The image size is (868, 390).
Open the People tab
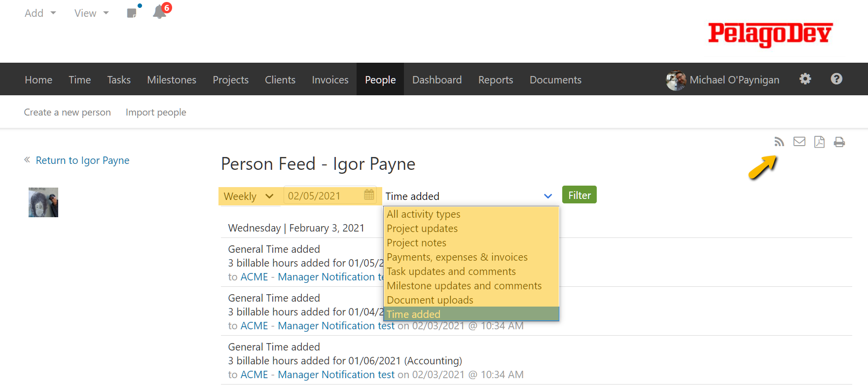tap(380, 79)
